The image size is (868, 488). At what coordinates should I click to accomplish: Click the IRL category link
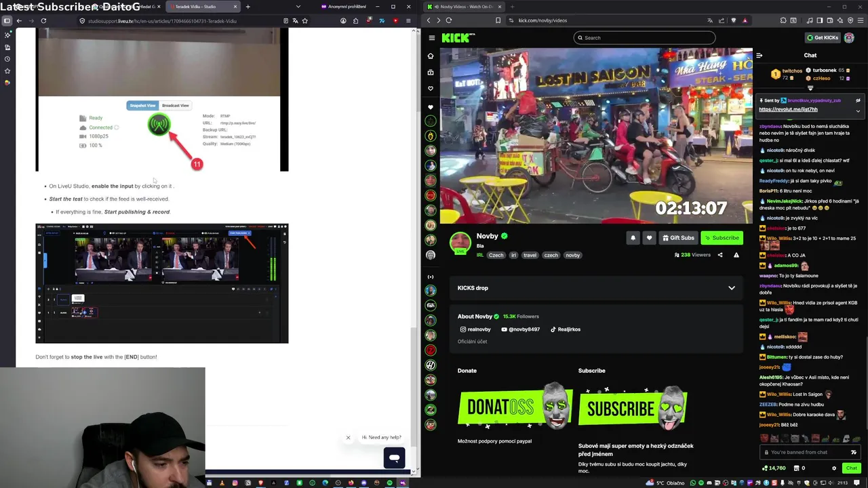tap(479, 256)
